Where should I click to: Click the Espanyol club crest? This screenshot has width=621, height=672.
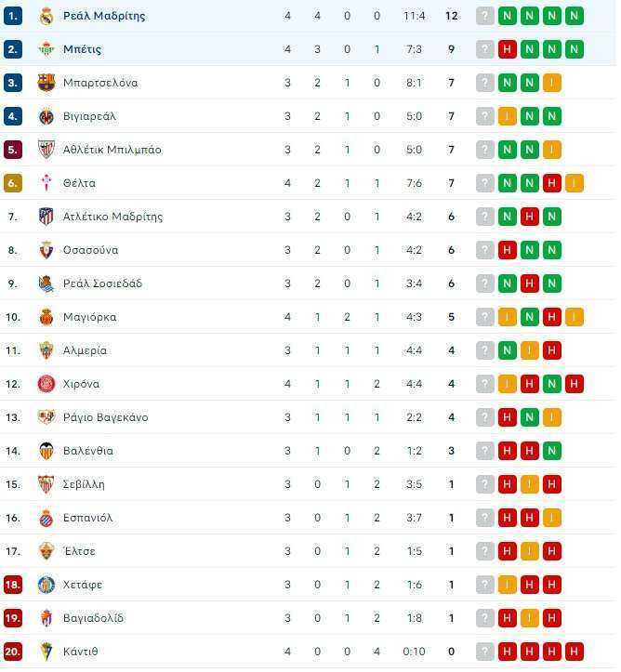coord(46,518)
